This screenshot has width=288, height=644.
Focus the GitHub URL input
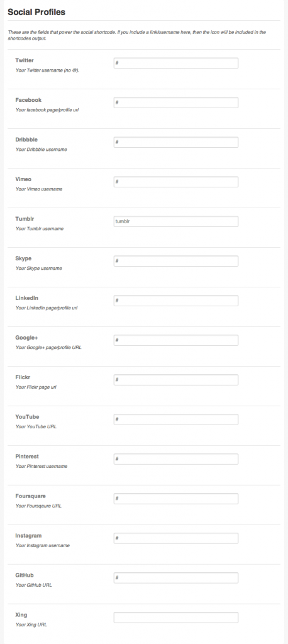(x=176, y=578)
